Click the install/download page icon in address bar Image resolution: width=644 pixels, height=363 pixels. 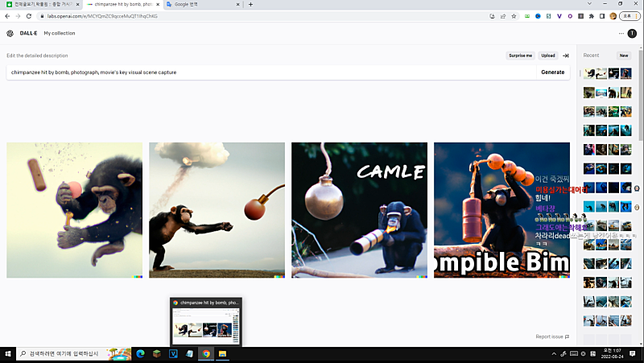[x=492, y=16]
